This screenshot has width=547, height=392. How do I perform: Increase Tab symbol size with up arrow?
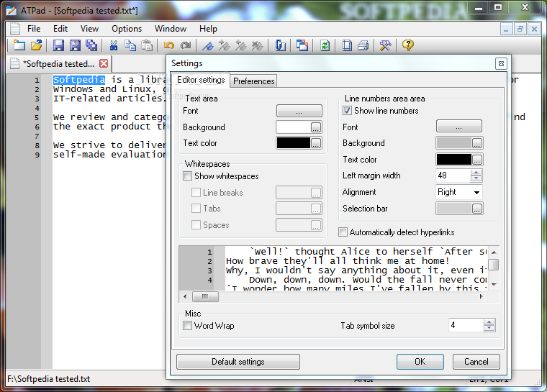pos(489,322)
